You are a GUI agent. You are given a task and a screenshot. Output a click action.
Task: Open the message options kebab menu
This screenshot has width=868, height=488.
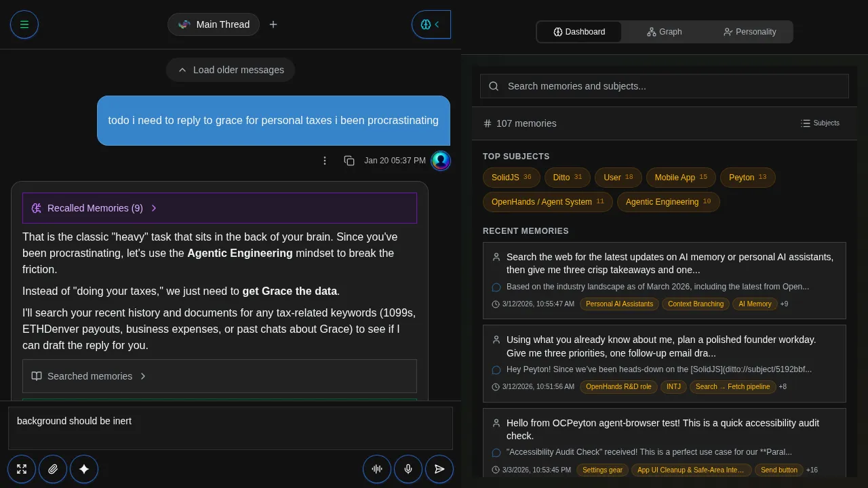point(325,161)
